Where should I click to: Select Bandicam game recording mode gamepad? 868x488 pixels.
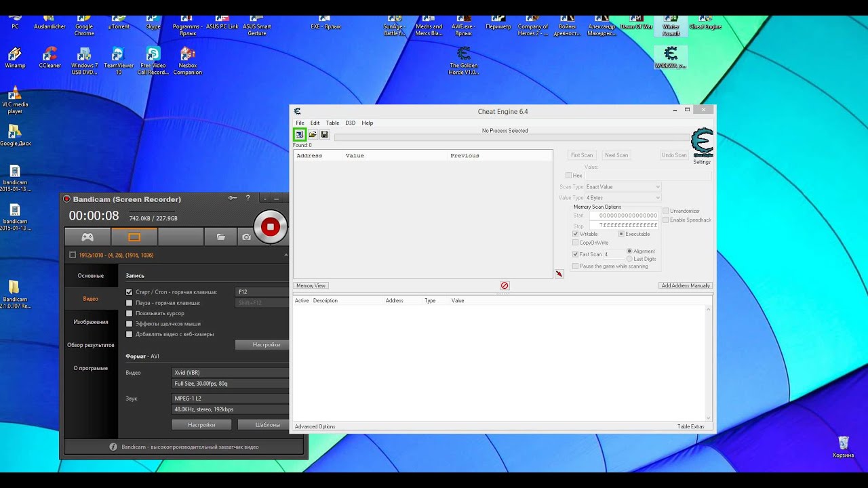click(x=87, y=237)
